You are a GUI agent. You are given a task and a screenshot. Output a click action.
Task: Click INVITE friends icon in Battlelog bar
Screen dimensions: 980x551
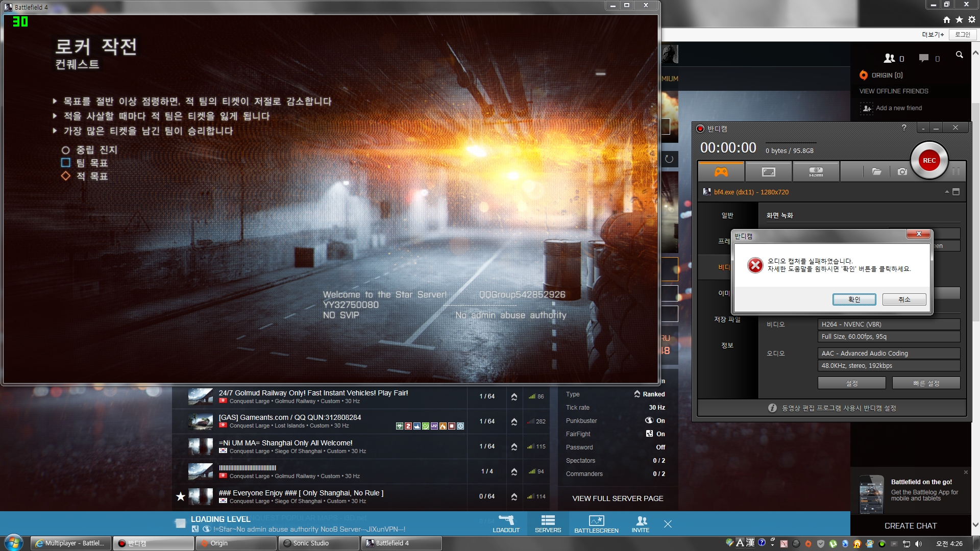pos(641,523)
